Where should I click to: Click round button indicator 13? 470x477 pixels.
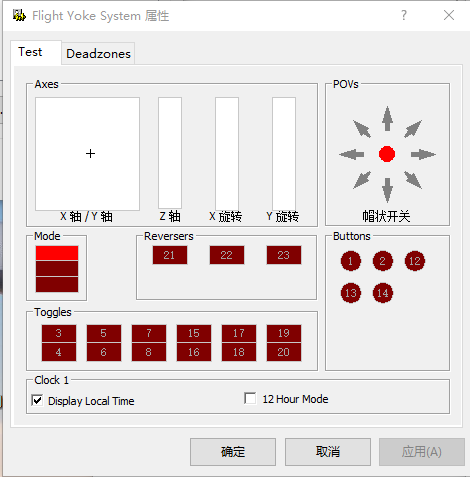(x=351, y=293)
